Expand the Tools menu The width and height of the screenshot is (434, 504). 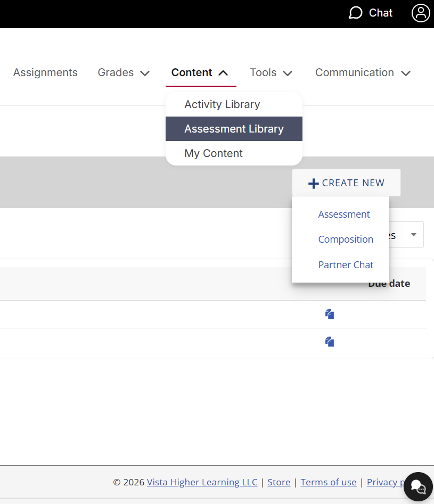[x=271, y=72]
